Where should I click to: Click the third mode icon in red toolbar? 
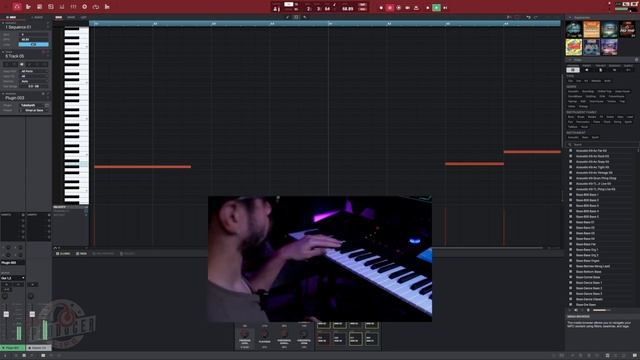(x=40, y=7)
